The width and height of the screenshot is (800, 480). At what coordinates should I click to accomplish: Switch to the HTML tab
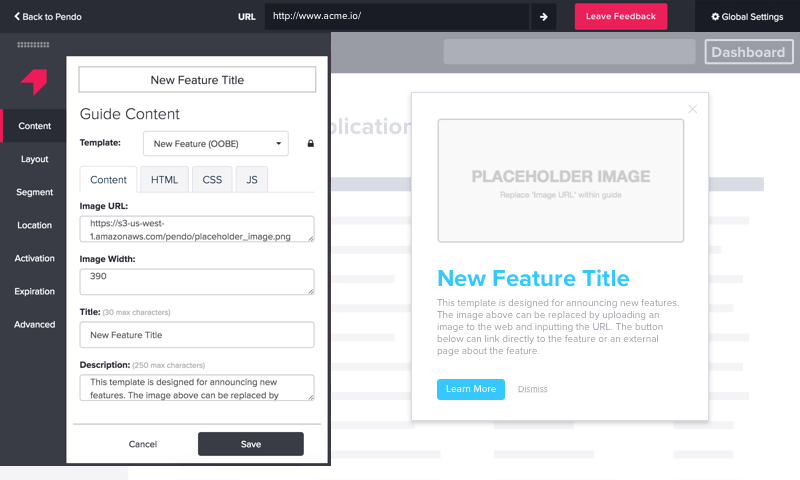(x=164, y=180)
